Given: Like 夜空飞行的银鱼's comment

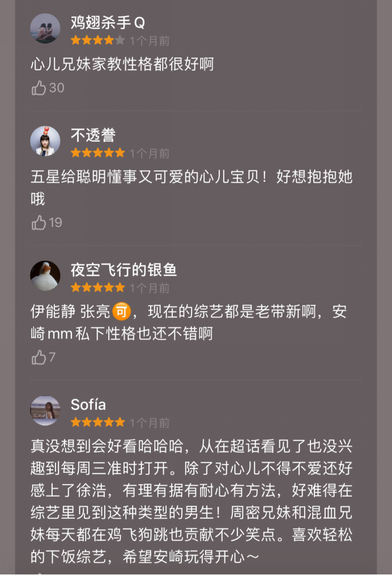Looking at the screenshot, I should pos(39,357).
